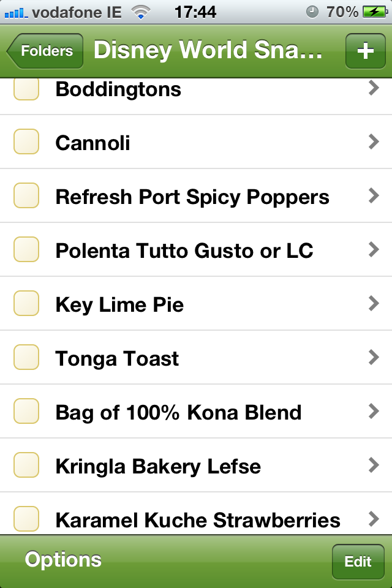Select the Tonga Toast list entry
The image size is (392, 588).
[117, 358]
